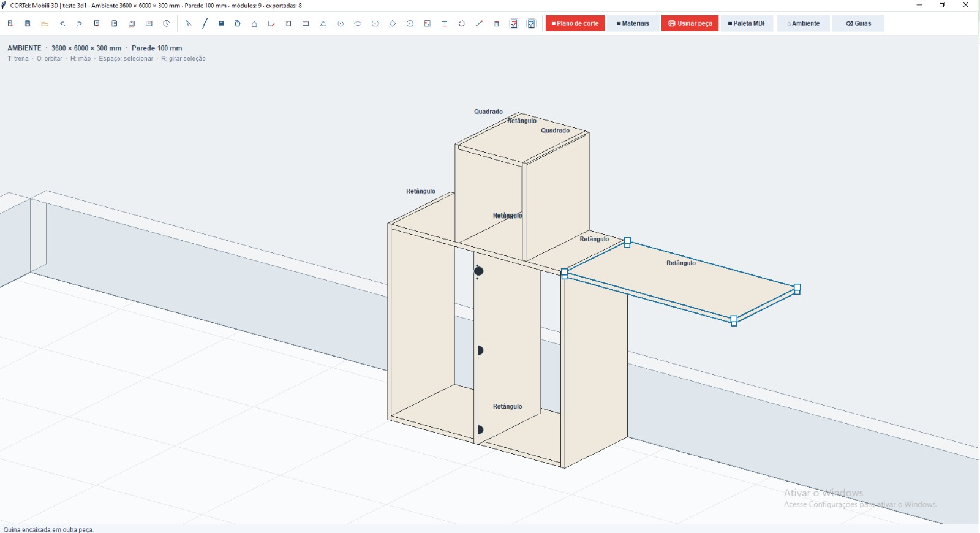
Task: Click the solid blue panel tool icon
Action: pyautogui.click(x=221, y=23)
